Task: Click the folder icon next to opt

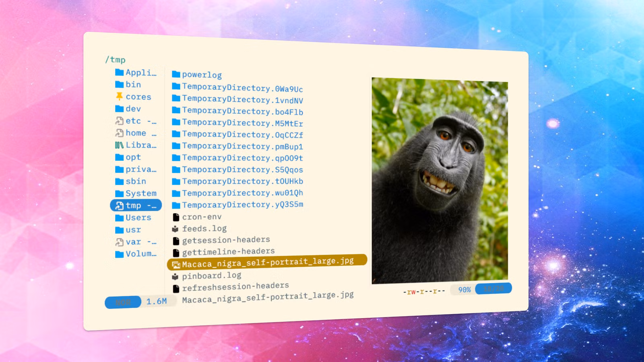Action: click(x=120, y=157)
